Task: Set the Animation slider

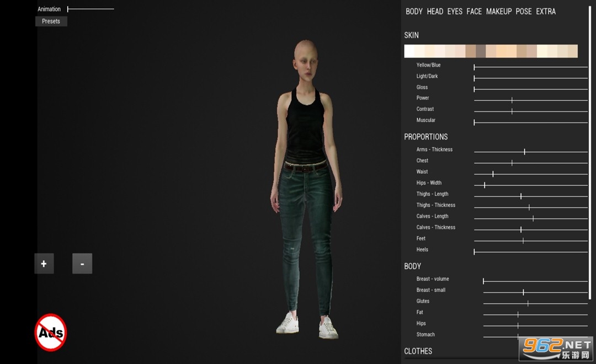Action: coord(91,9)
